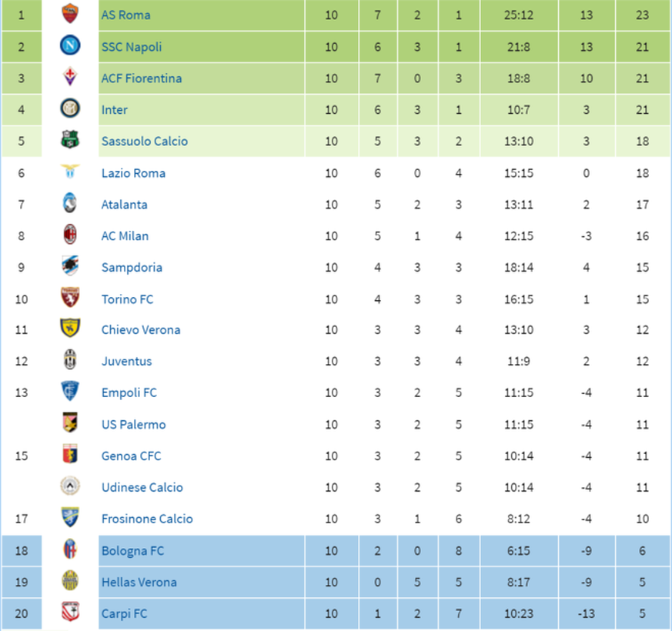The width and height of the screenshot is (672, 631).
Task: Open the US Palermo team link
Action: 133,425
